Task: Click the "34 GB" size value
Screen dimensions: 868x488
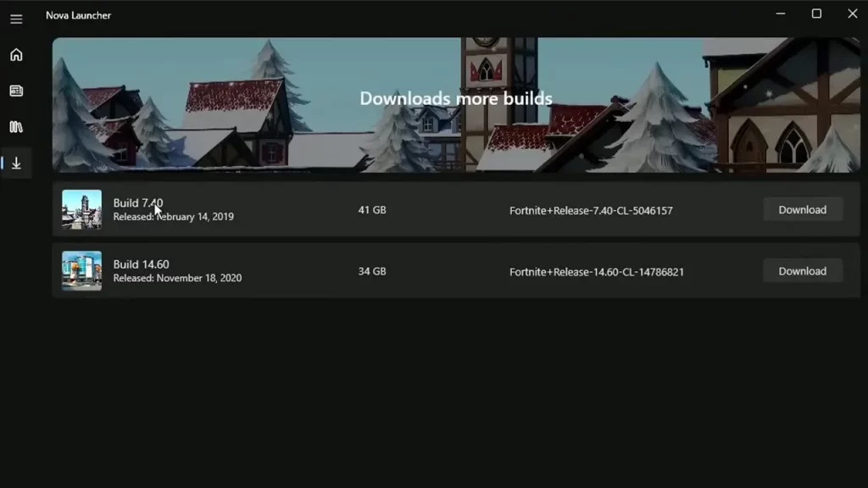Action: [x=372, y=272]
